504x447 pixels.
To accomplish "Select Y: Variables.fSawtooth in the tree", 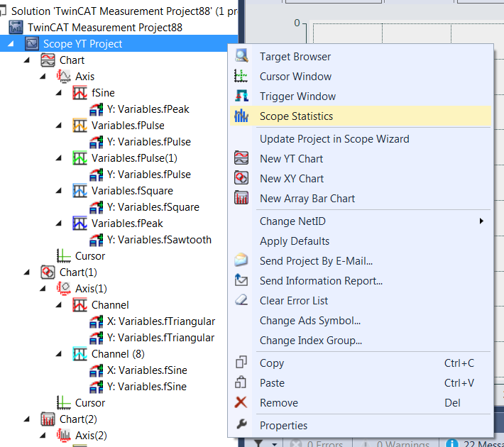I will 160,240.
